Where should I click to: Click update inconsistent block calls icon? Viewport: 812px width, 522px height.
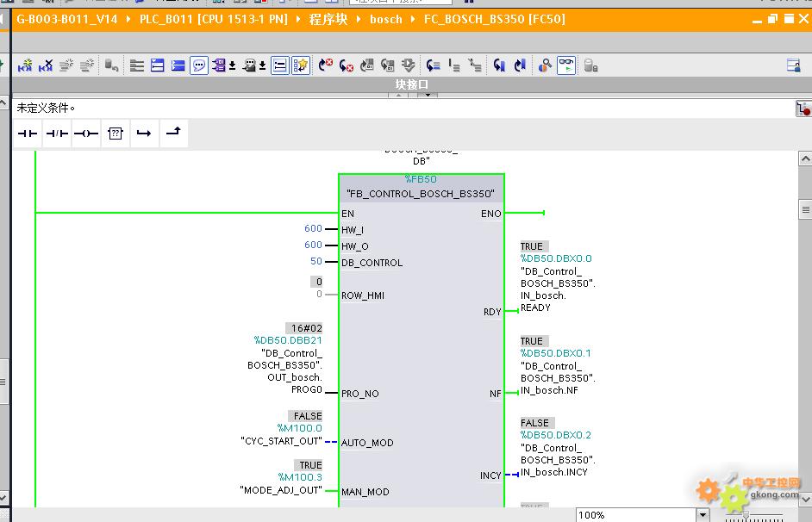367,65
